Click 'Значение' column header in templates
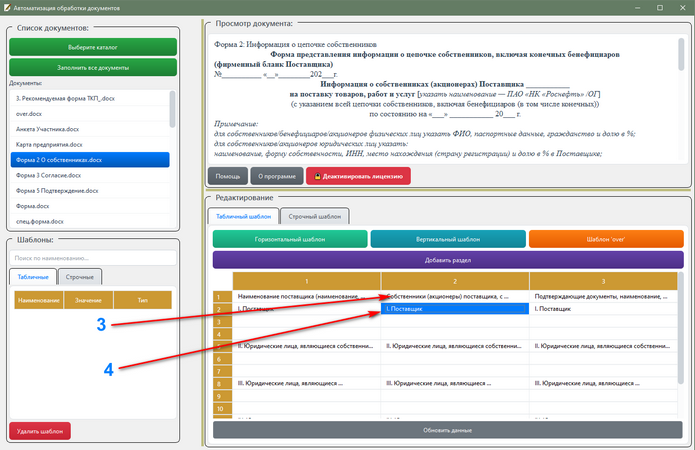695x450 pixels. pos(88,300)
